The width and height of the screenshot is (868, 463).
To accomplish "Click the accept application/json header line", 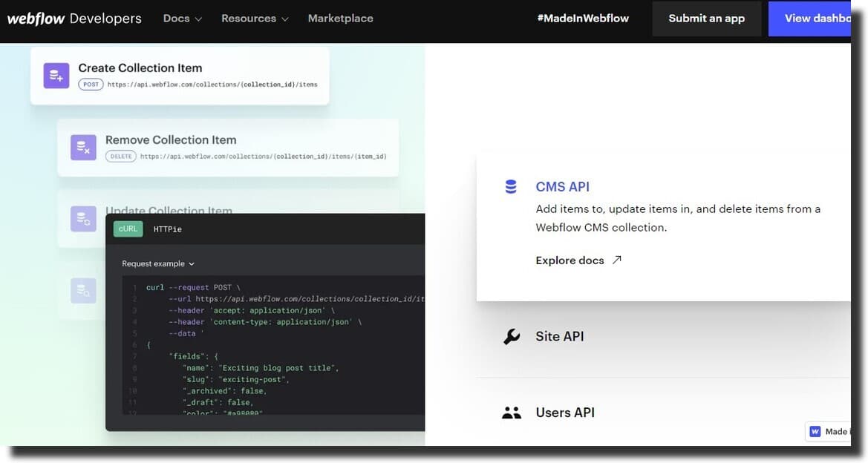I will point(252,310).
